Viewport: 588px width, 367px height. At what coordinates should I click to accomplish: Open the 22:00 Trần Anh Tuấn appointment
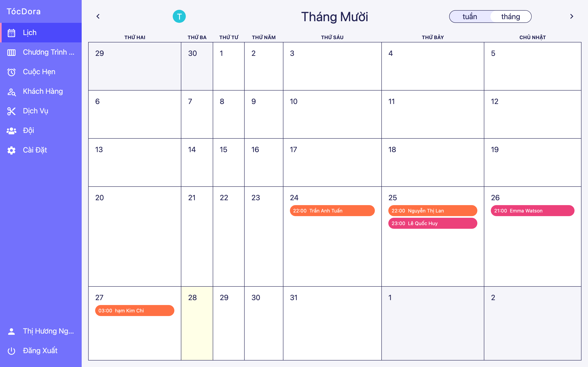[x=332, y=211]
